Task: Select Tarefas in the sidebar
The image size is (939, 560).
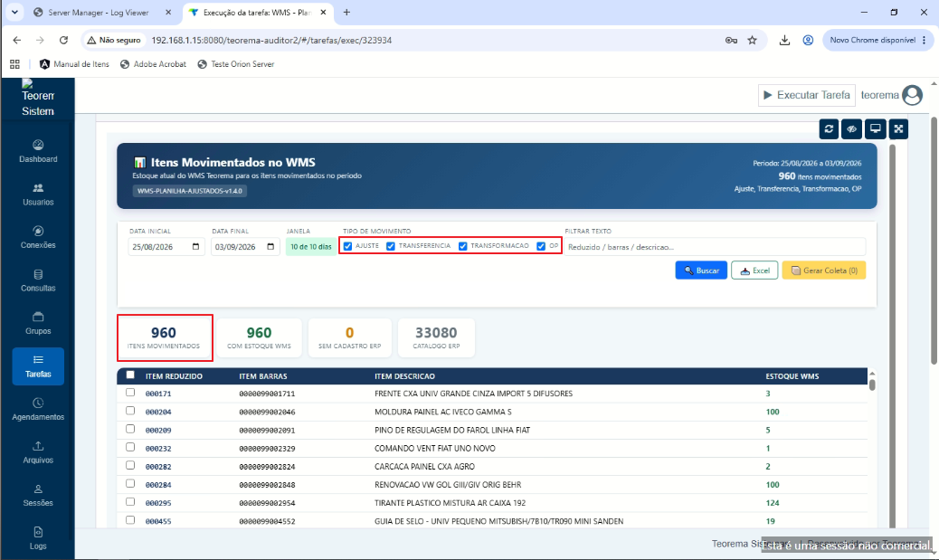Action: point(38,366)
